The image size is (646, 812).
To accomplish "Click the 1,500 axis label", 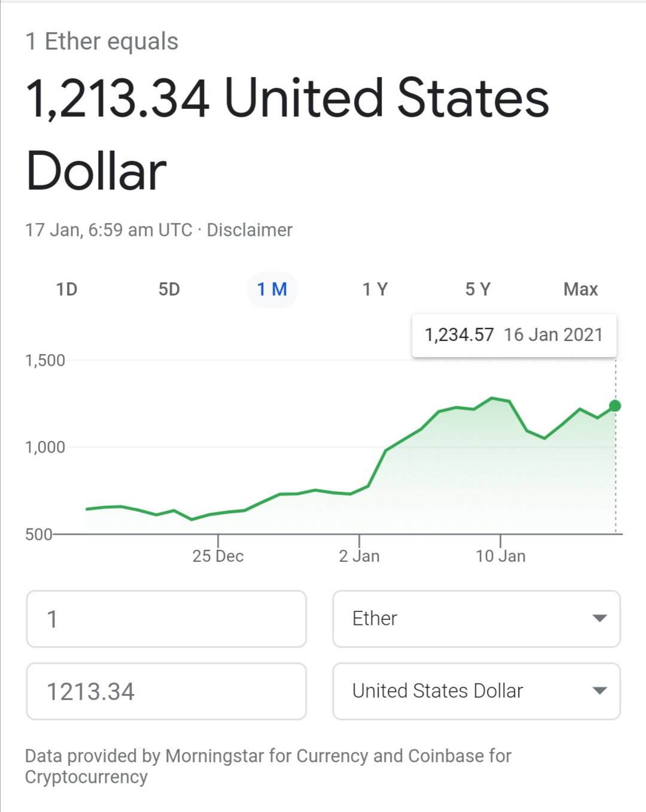I will (45, 360).
